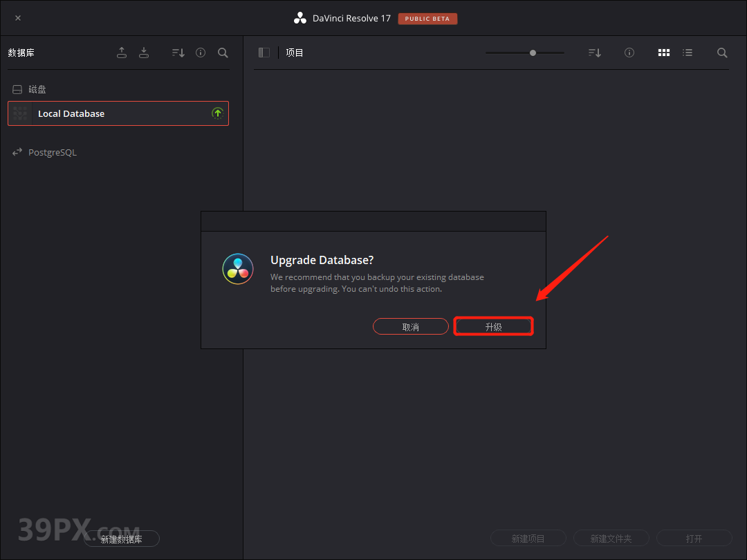Click the 项目 projects header label
The width and height of the screenshot is (747, 560).
point(295,53)
